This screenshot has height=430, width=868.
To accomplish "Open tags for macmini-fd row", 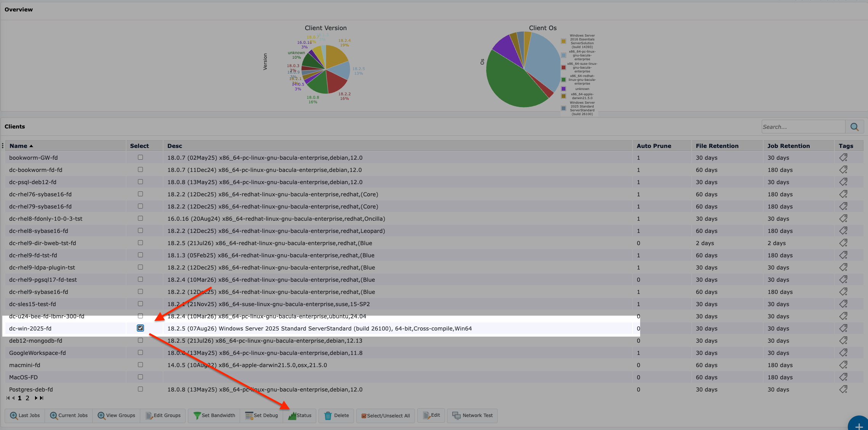I will click(x=843, y=365).
